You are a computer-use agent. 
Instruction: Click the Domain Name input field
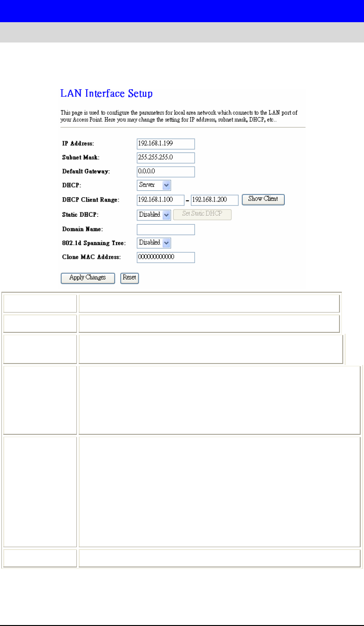[165, 229]
